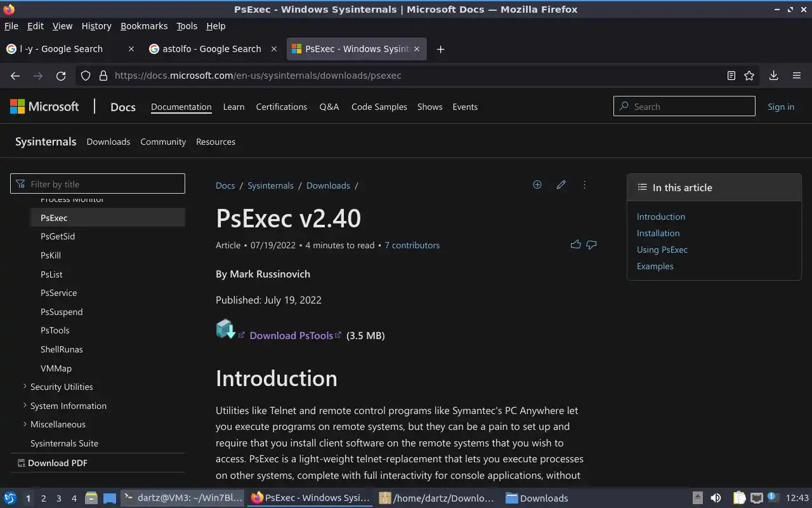Viewport: 812px width, 508px height.
Task: Show site info via padlock icon
Action: [x=103, y=76]
